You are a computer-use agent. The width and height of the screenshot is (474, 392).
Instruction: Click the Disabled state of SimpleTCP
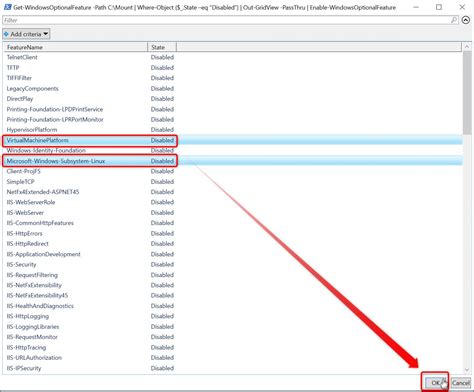point(162,182)
